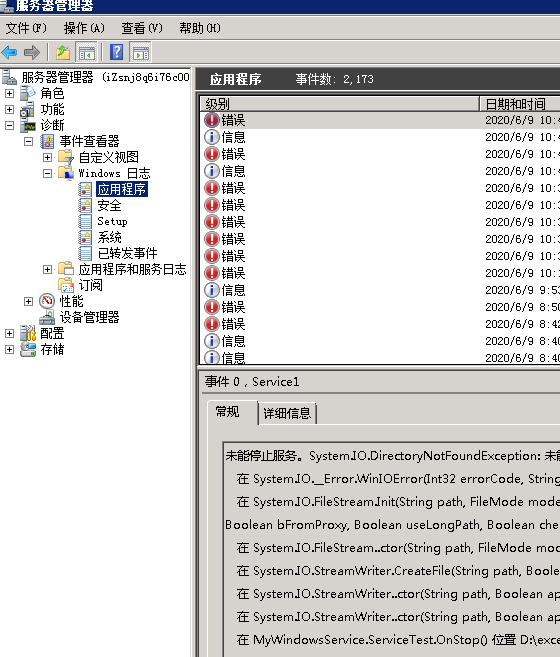Sort by the 级别 column header
The image size is (560, 657).
(x=340, y=103)
